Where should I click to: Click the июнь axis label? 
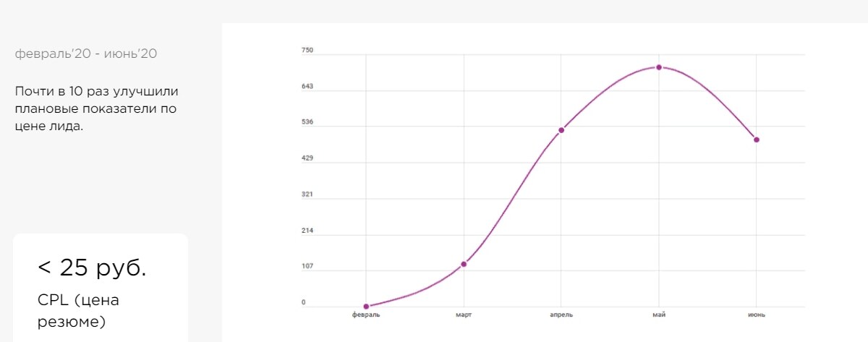coord(757,315)
